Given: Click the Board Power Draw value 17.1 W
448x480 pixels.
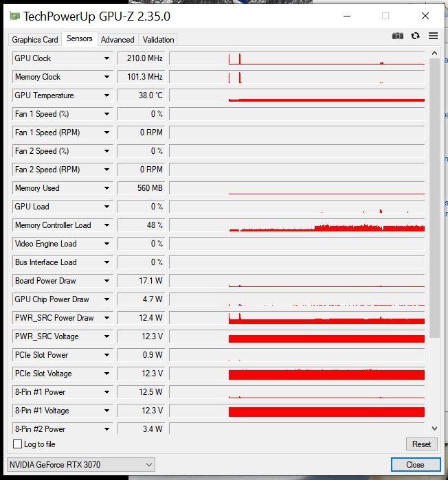Looking at the screenshot, I should click(142, 281).
